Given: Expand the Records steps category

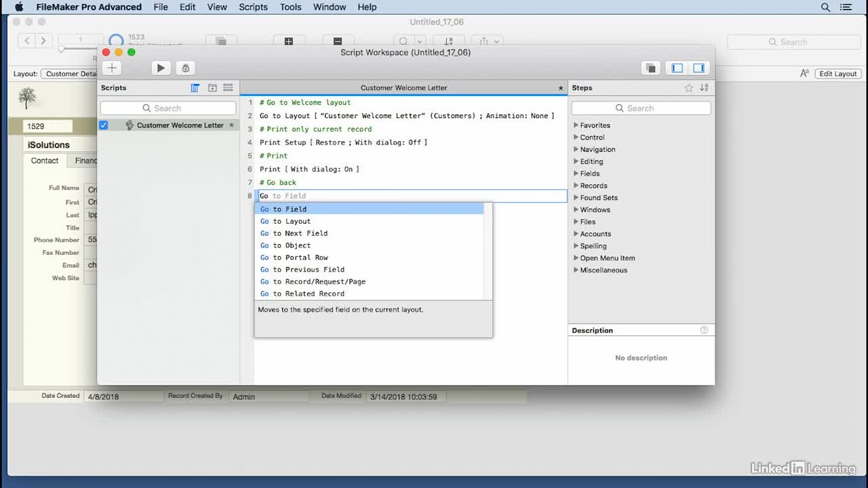Looking at the screenshot, I should coord(576,186).
